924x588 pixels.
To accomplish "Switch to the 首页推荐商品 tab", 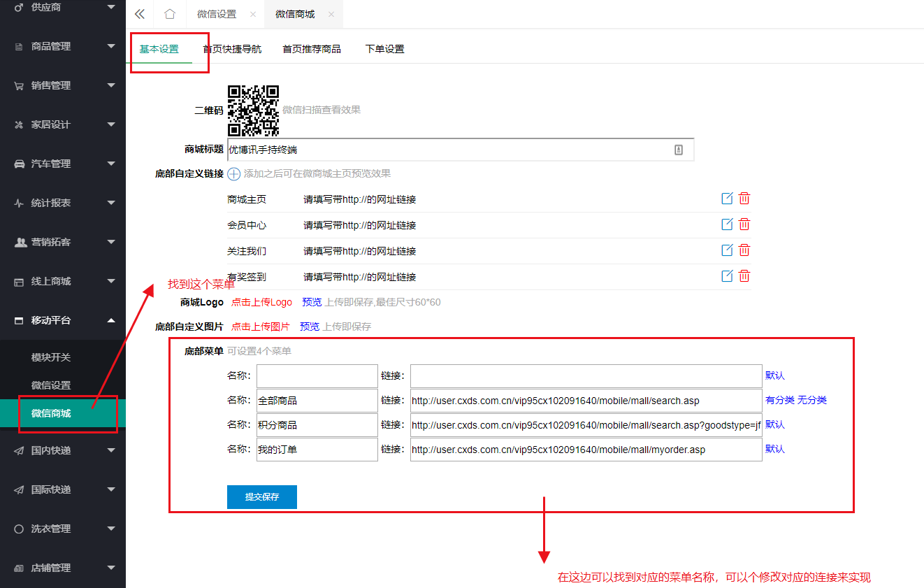I will pyautogui.click(x=312, y=49).
